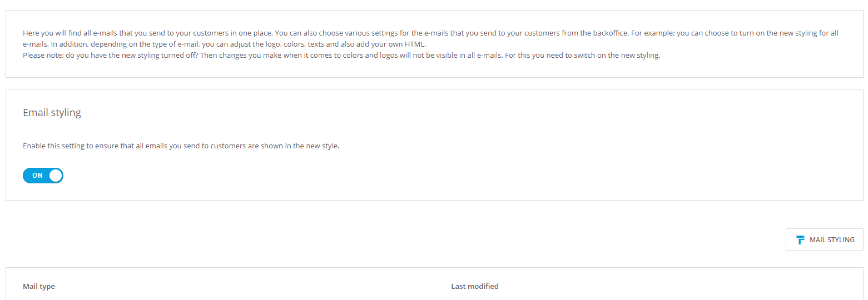Click the paint roller icon for mail styling
Screen dimensions: 868x300
(x=800, y=240)
